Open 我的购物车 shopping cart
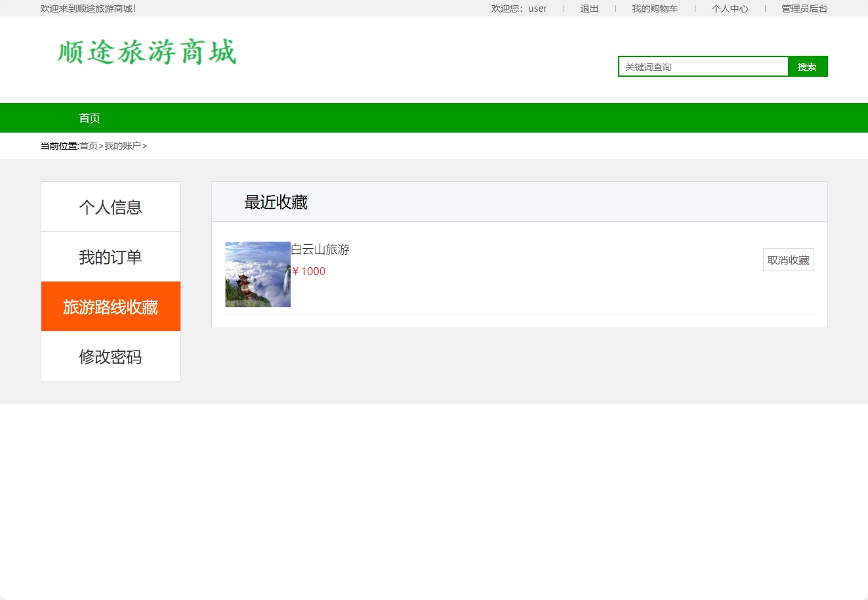Screen dimensions: 868x600 click(654, 9)
